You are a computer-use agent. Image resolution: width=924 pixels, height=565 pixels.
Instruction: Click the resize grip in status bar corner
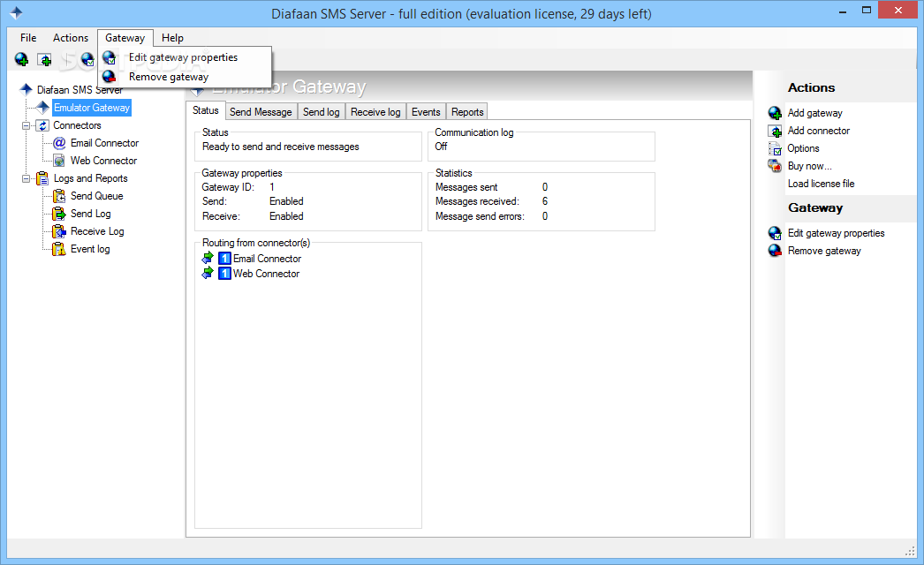910,551
